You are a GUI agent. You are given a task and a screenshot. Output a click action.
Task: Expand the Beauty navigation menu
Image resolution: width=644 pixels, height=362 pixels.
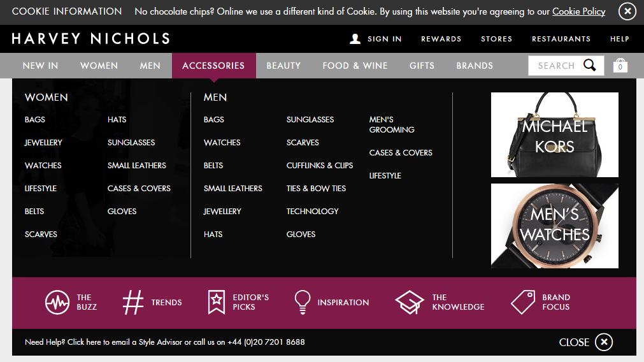(x=283, y=66)
